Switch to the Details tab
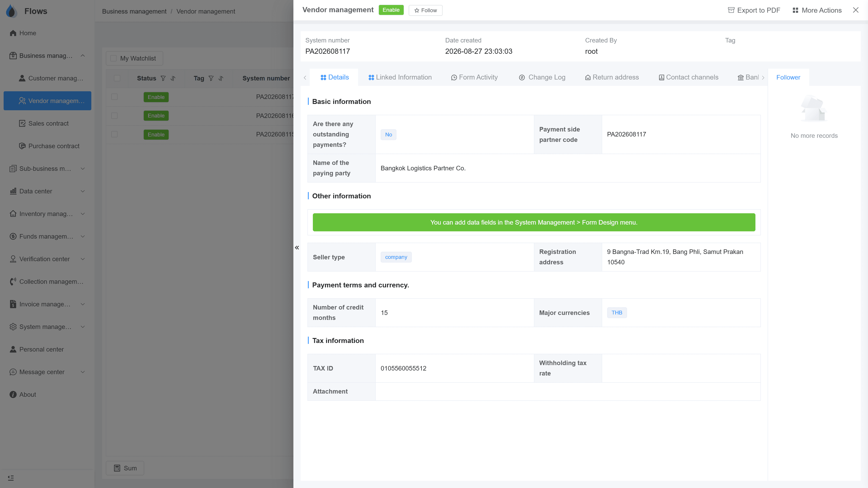Viewport: 868px width, 488px height. point(334,77)
